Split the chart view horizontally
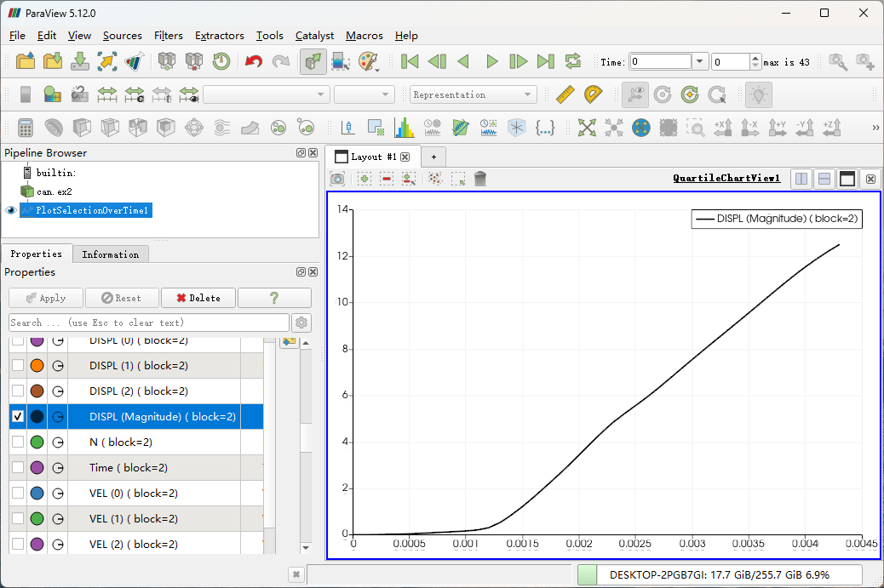884x588 pixels. pyautogui.click(x=801, y=179)
